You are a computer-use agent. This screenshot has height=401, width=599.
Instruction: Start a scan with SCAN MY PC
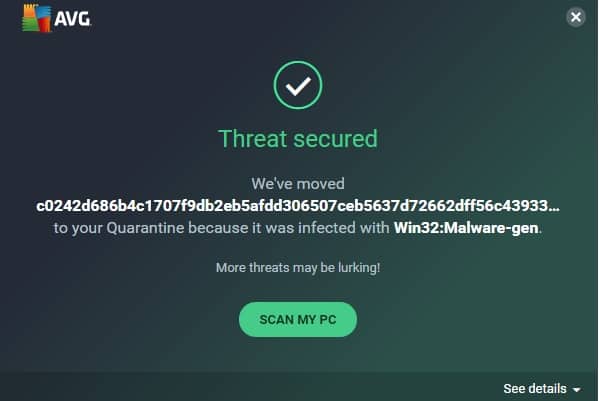tap(298, 319)
